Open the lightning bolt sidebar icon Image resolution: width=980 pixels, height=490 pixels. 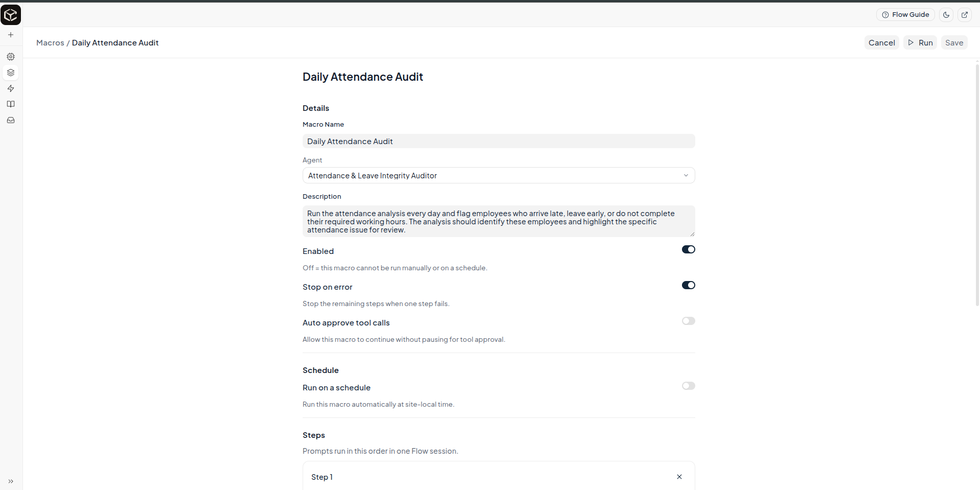click(x=11, y=88)
